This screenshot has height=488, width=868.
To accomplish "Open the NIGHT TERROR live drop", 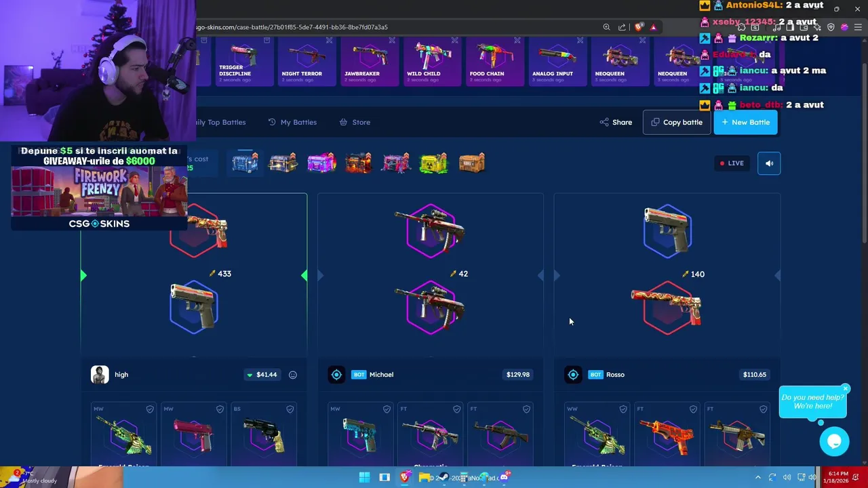I will (x=307, y=61).
